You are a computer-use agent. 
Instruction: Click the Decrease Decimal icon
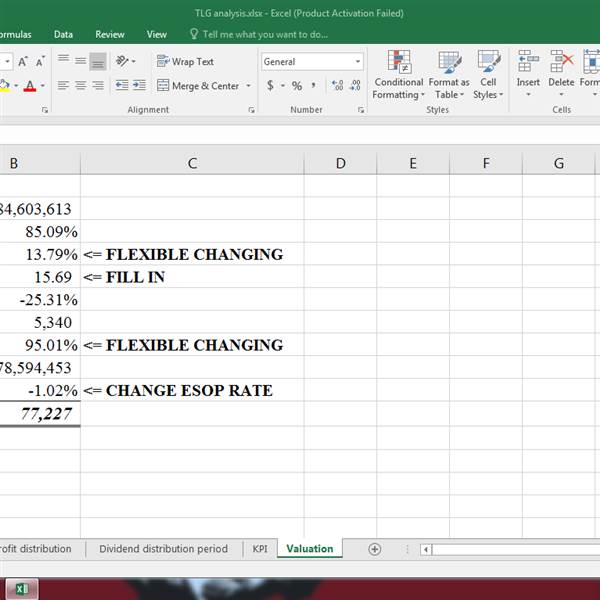click(355, 86)
